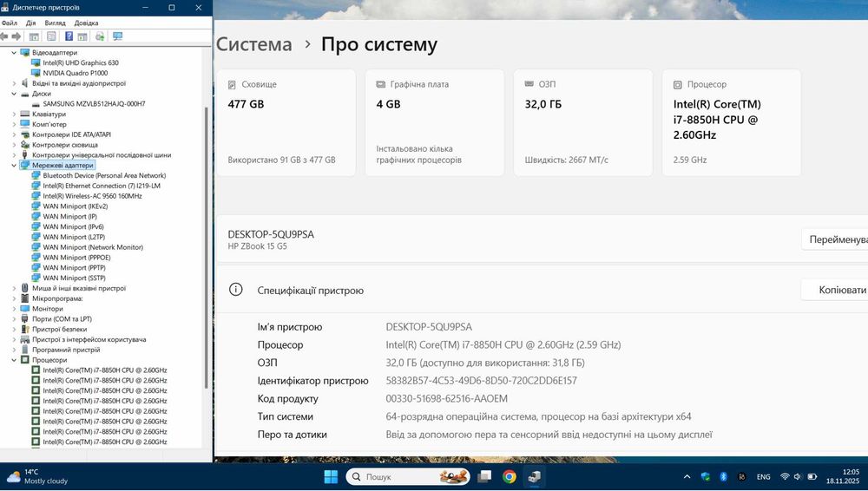The height and width of the screenshot is (491, 868).
Task: Click Система breadcrumb in Settings
Action: coord(254,44)
